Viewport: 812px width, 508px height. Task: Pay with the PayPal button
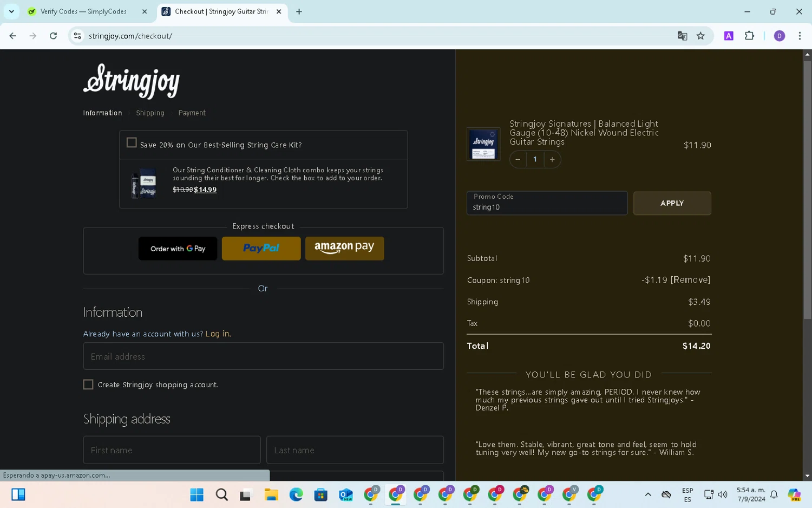[x=261, y=249]
